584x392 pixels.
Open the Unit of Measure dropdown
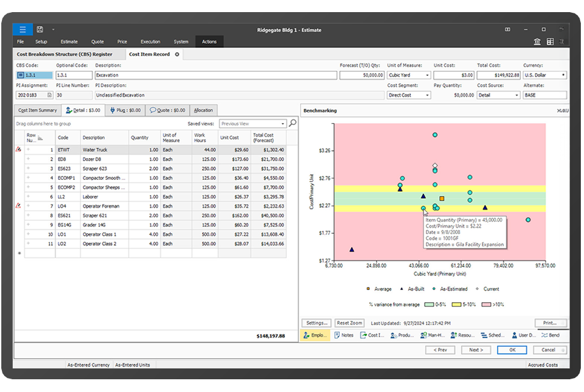point(427,75)
